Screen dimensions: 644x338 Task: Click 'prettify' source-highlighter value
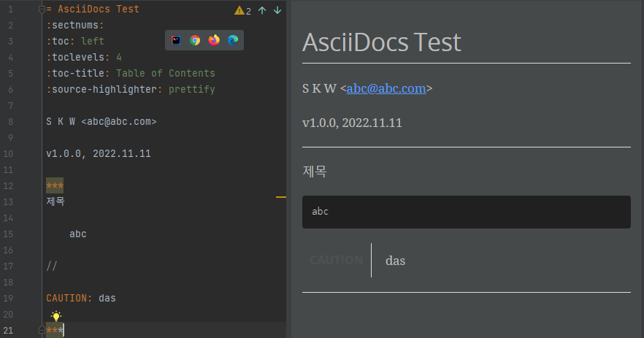click(x=192, y=89)
